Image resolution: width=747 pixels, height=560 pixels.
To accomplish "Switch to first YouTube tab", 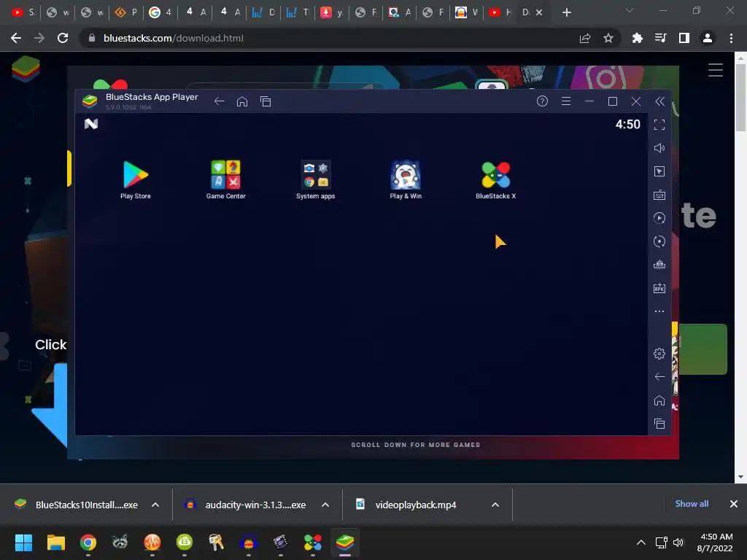I will tap(23, 12).
